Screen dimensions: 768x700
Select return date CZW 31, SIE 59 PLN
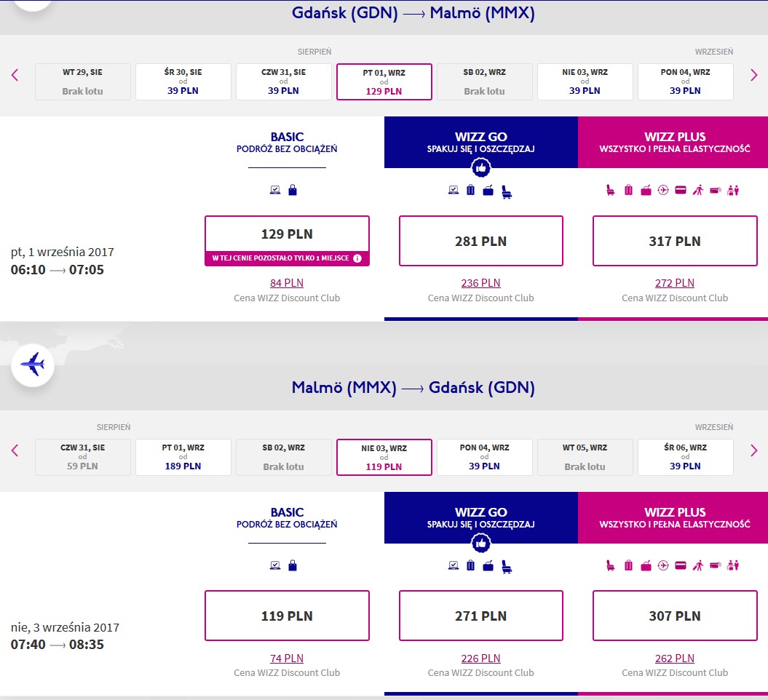click(x=83, y=457)
